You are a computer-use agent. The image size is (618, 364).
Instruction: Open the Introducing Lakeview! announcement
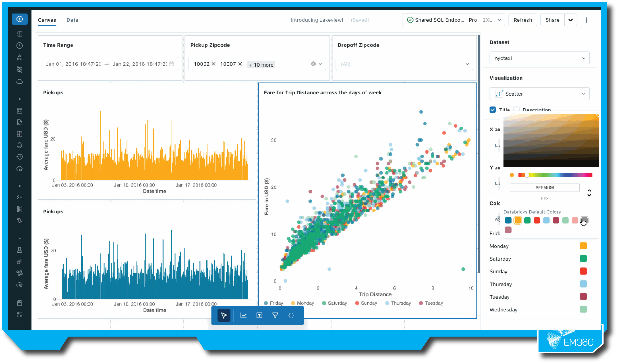pos(317,20)
